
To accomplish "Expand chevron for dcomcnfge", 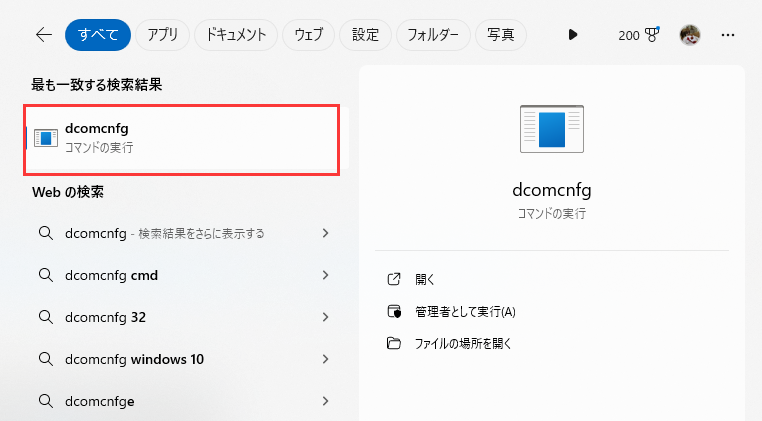I will [326, 401].
